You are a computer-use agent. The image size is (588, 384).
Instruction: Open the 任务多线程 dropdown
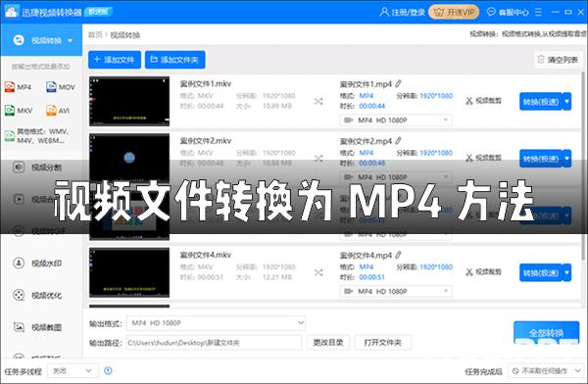click(x=73, y=371)
